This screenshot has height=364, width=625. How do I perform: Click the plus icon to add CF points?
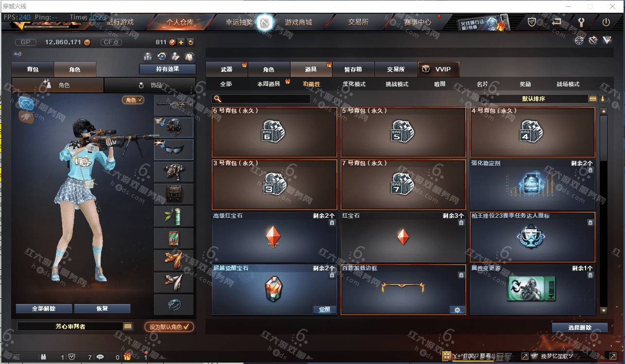tap(181, 42)
